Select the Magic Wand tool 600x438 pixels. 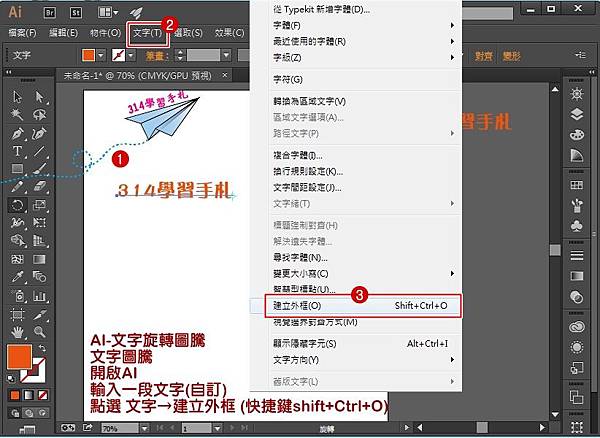tap(17, 114)
